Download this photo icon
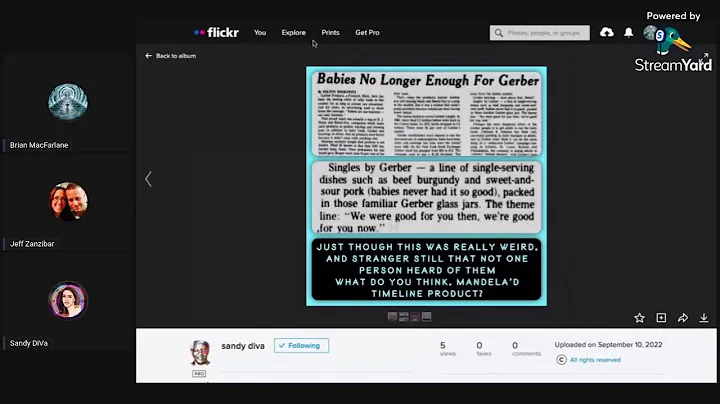720x404 pixels. click(704, 318)
